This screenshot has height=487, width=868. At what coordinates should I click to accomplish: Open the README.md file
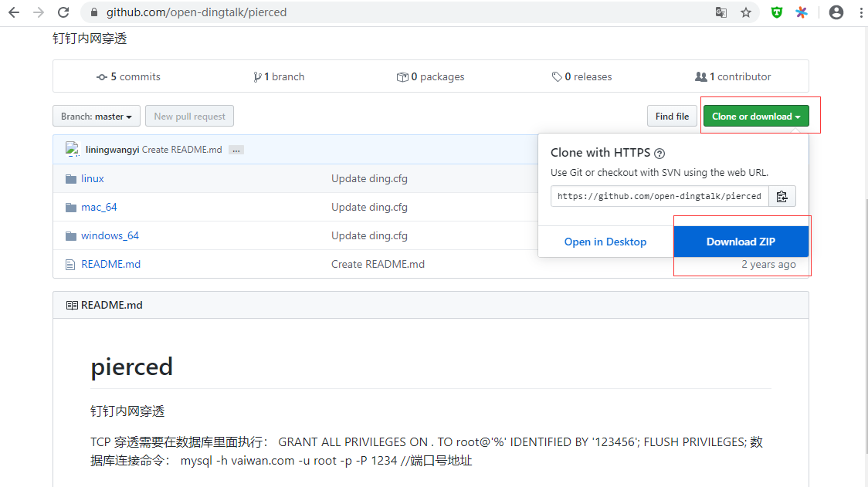110,265
